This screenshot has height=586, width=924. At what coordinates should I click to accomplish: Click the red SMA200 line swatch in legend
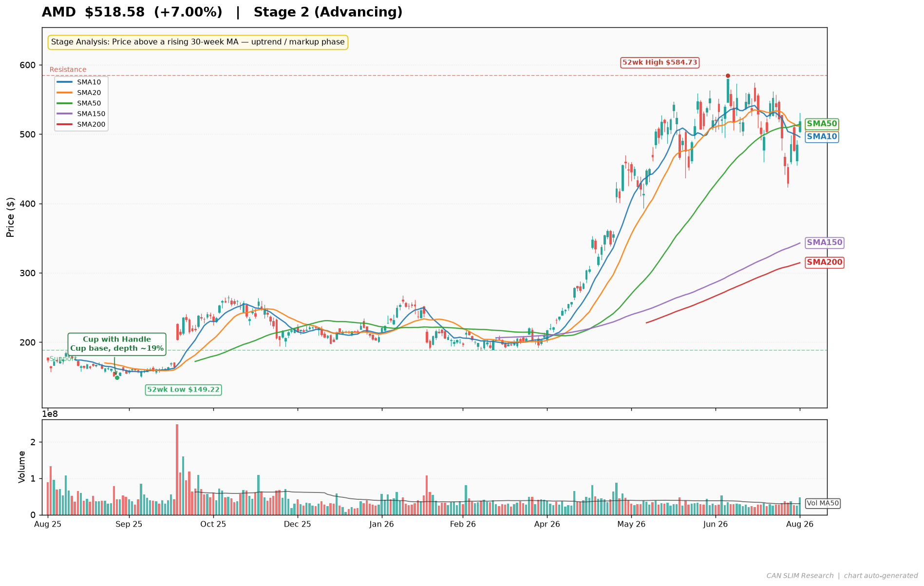(x=65, y=124)
